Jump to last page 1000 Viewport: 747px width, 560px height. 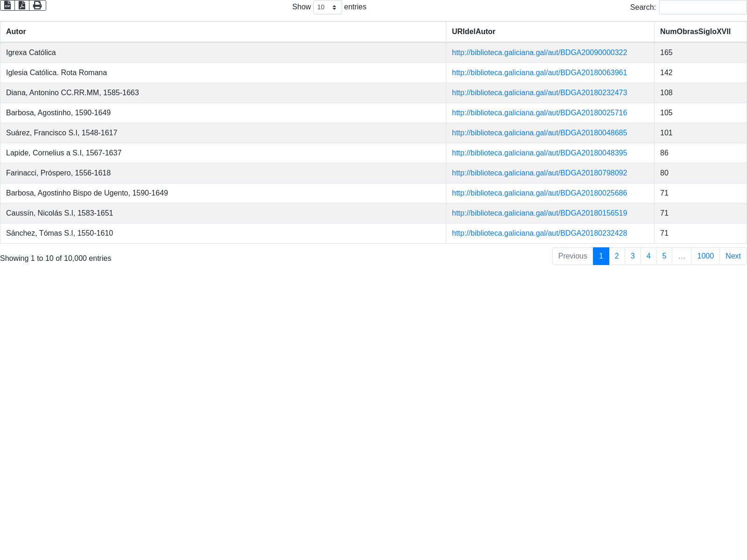point(705,256)
